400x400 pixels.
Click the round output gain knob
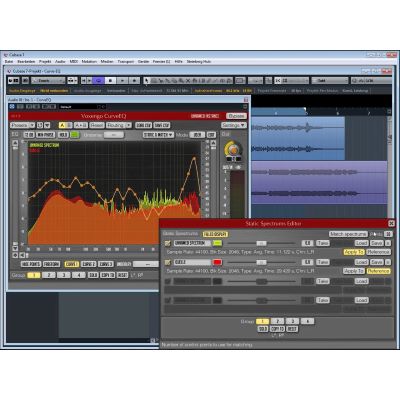pyautogui.click(x=234, y=150)
